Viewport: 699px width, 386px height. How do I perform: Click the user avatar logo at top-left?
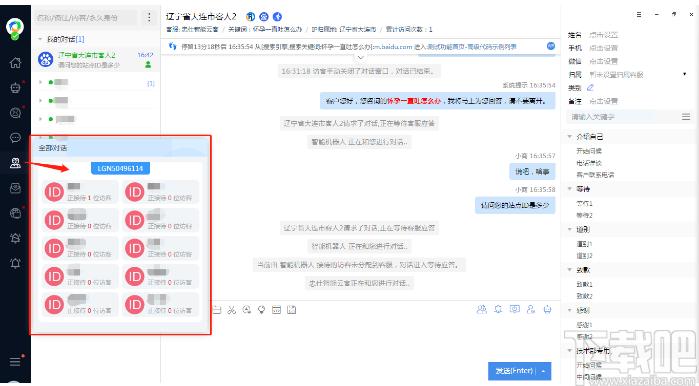(x=15, y=28)
